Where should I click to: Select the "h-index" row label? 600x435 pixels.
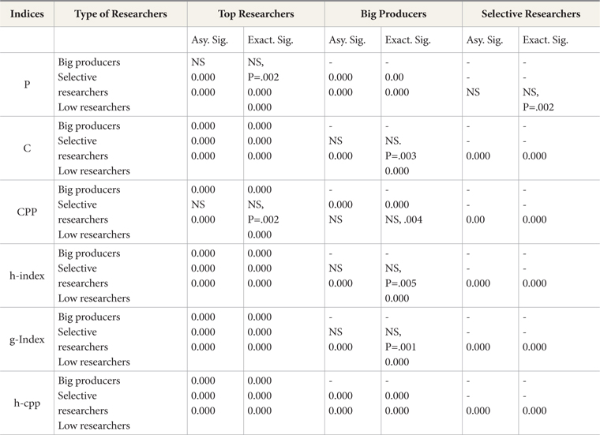27,276
